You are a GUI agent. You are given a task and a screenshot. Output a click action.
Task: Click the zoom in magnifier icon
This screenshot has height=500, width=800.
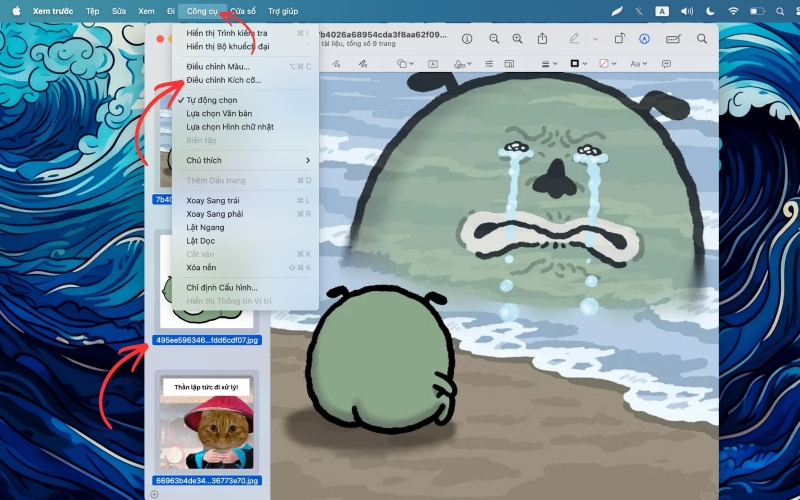pyautogui.click(x=517, y=39)
